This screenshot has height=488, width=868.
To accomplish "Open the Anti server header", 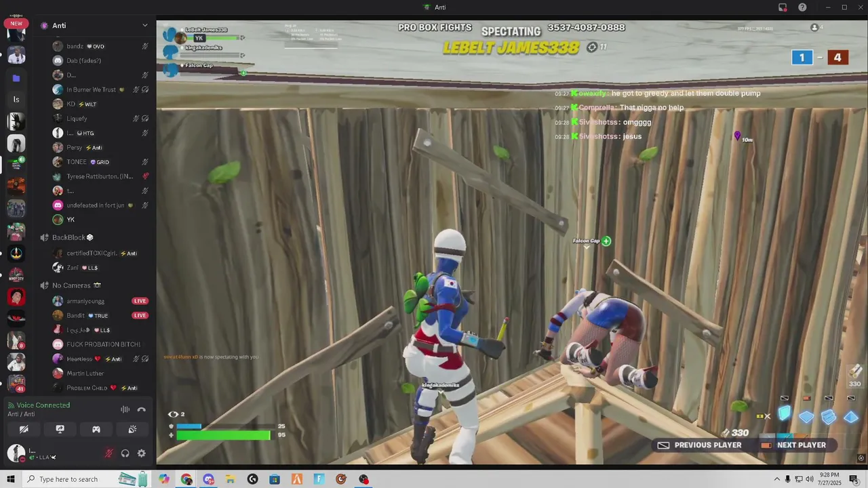I will [x=94, y=26].
